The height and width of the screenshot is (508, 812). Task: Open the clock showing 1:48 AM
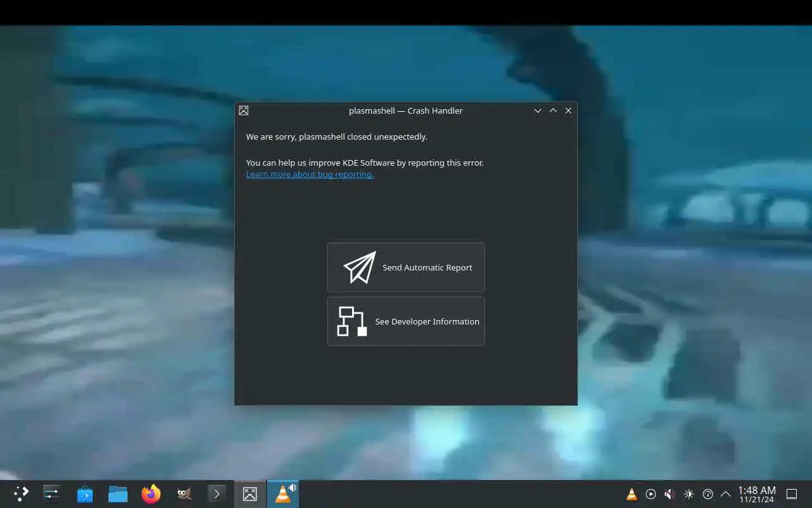757,495
